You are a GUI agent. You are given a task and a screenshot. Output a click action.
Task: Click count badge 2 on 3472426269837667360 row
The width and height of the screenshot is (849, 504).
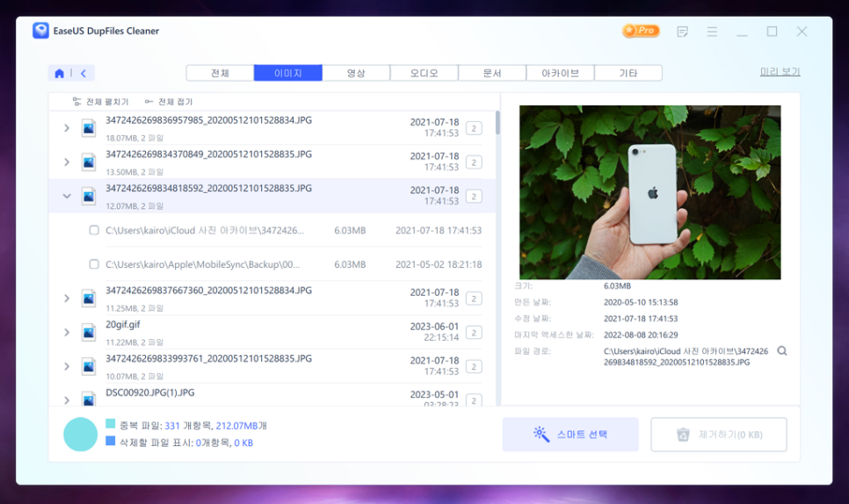coord(474,299)
